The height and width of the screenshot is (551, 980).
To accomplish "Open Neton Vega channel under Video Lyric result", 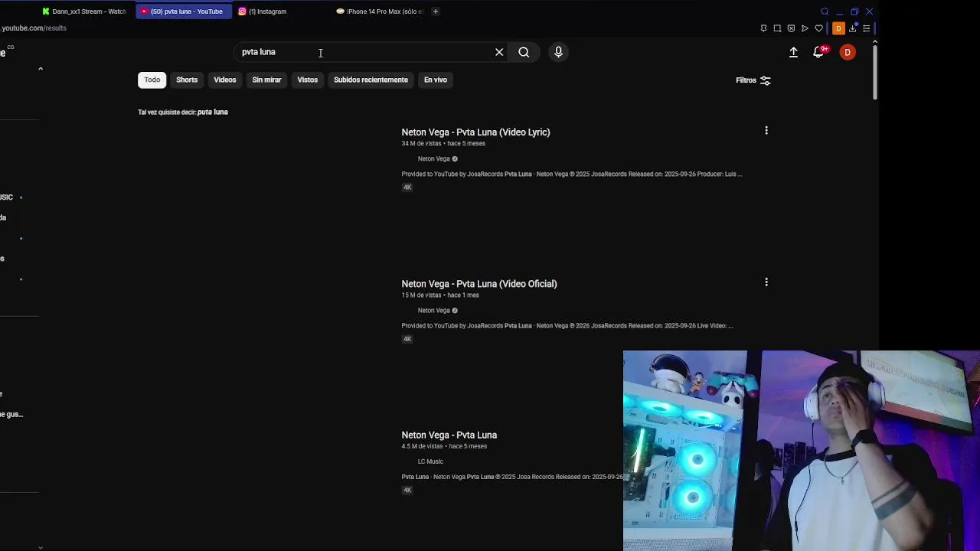I will (433, 159).
